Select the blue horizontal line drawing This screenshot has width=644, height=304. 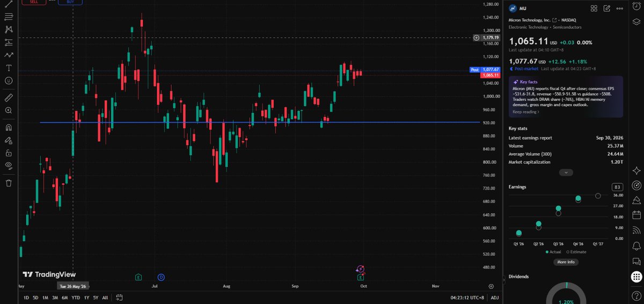260,122
